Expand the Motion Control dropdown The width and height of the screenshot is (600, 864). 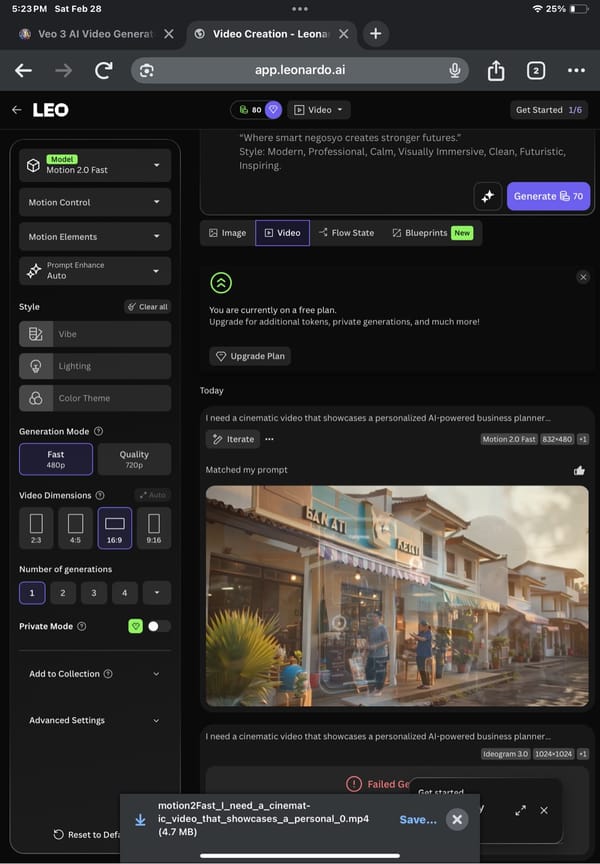tap(95, 202)
